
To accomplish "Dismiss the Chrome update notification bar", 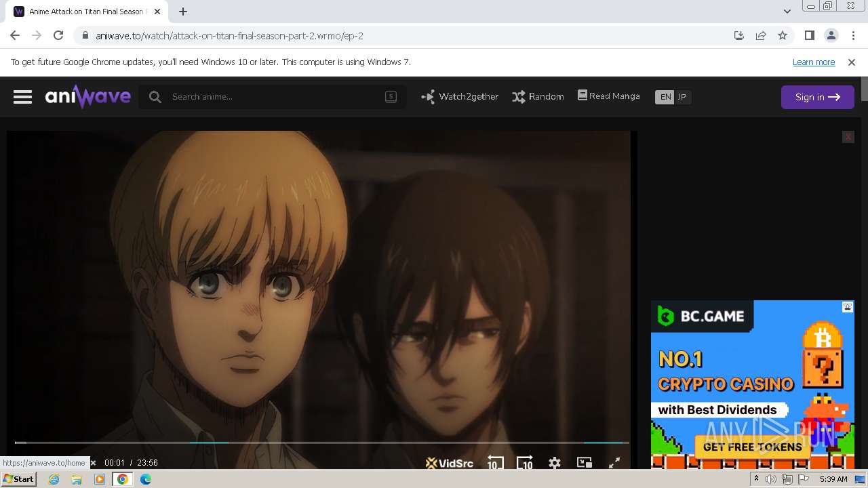I will tap(852, 62).
